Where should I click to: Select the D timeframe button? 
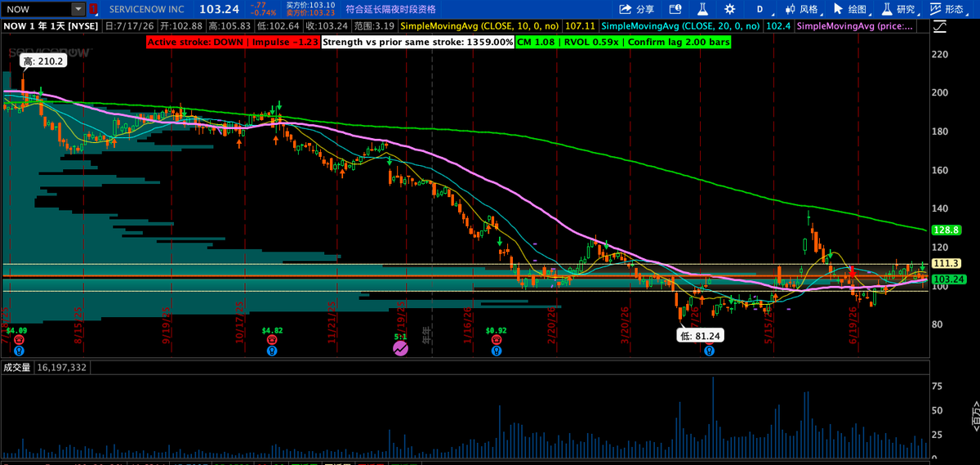[x=759, y=9]
